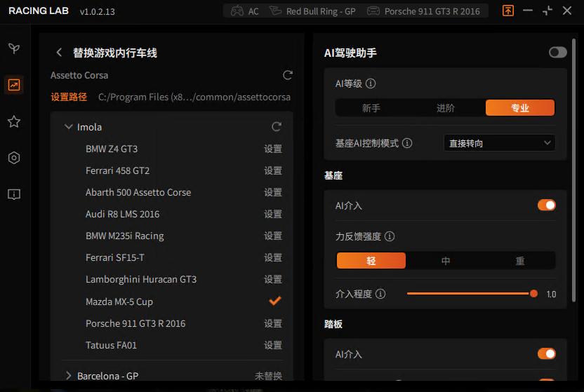Click the 1.0 介入程度 value
Image resolution: width=584 pixels, height=392 pixels.
coord(551,295)
